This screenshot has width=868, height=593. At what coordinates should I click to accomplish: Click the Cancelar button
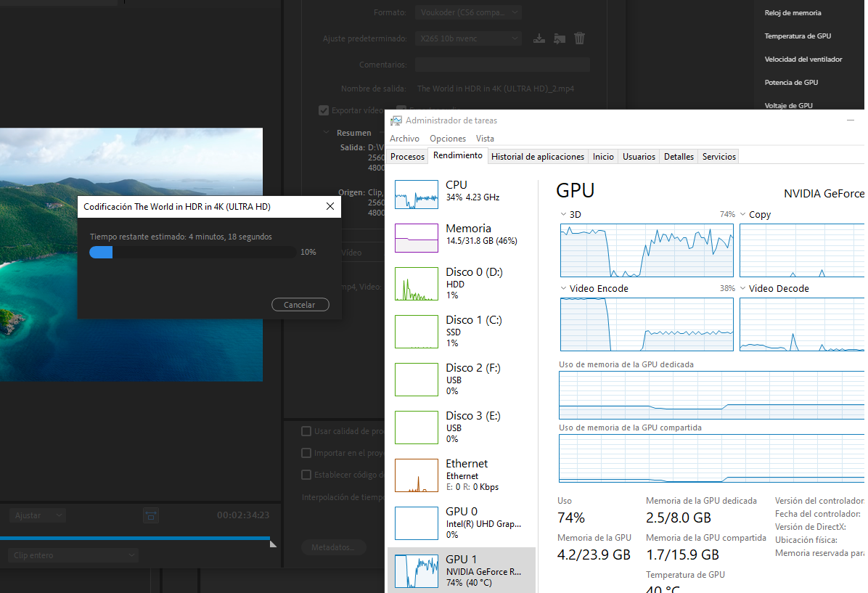coord(300,305)
